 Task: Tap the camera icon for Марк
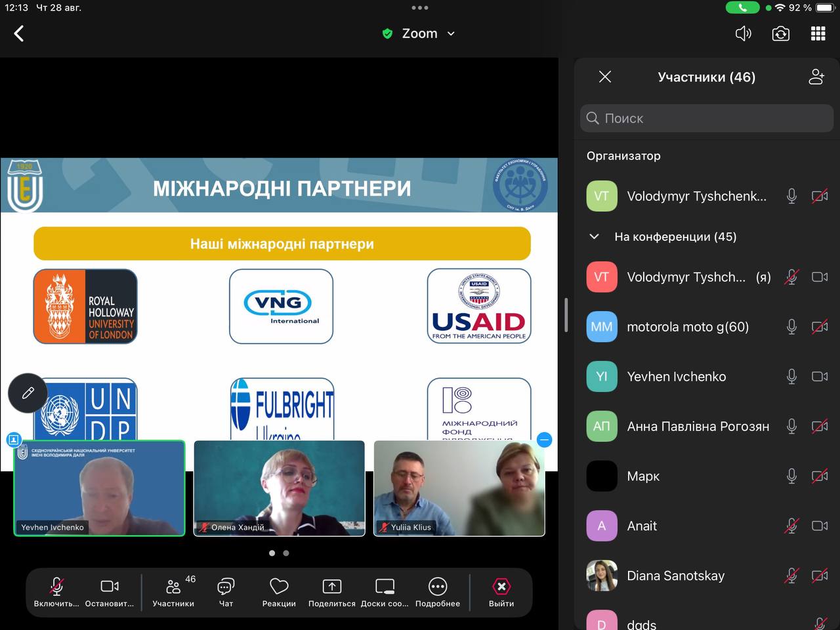[820, 476]
